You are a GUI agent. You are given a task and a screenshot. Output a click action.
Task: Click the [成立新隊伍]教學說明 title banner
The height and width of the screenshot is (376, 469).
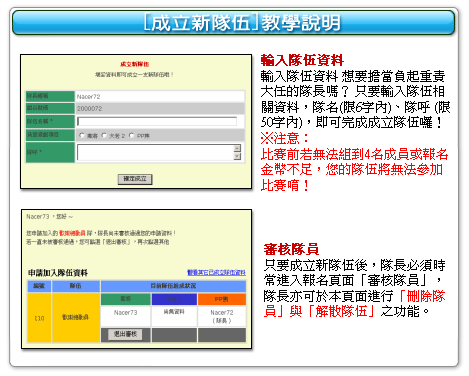pyautogui.click(x=234, y=23)
